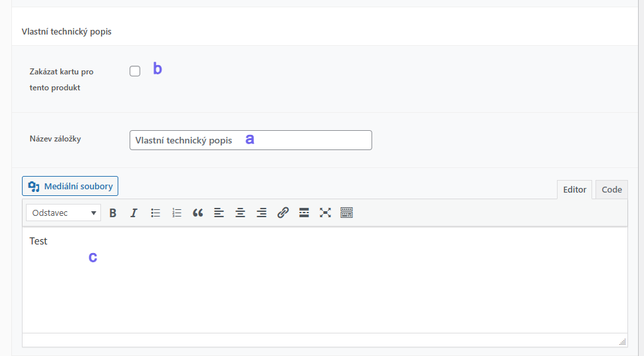Switch editor to fullscreen mode
This screenshot has height=356, width=644.
[325, 213]
